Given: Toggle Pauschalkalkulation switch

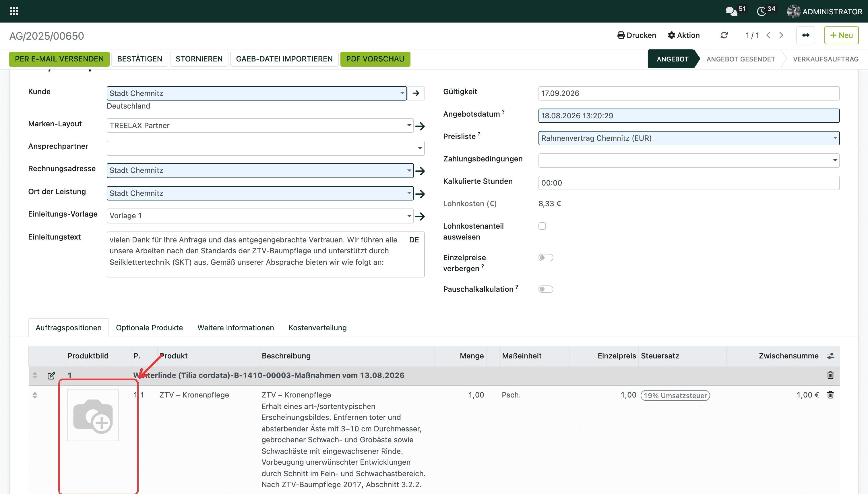Looking at the screenshot, I should (546, 290).
